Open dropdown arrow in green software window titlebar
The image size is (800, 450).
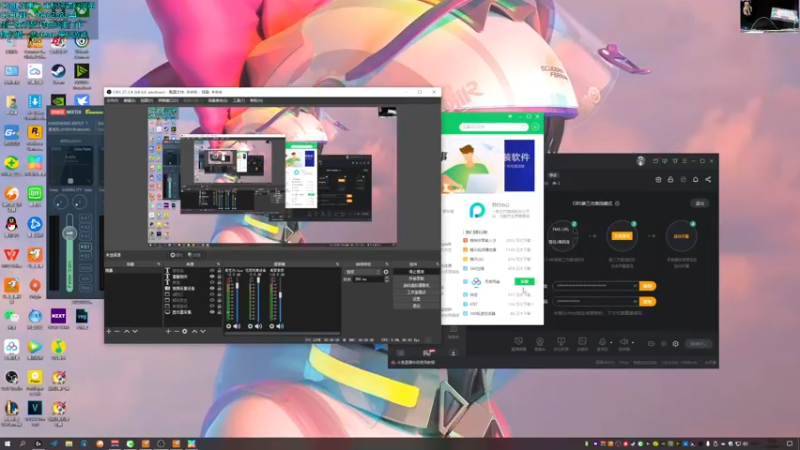[x=510, y=117]
